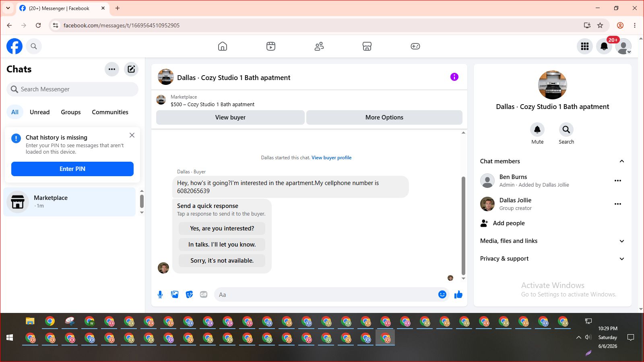Open the View buyer profile link

pyautogui.click(x=332, y=158)
